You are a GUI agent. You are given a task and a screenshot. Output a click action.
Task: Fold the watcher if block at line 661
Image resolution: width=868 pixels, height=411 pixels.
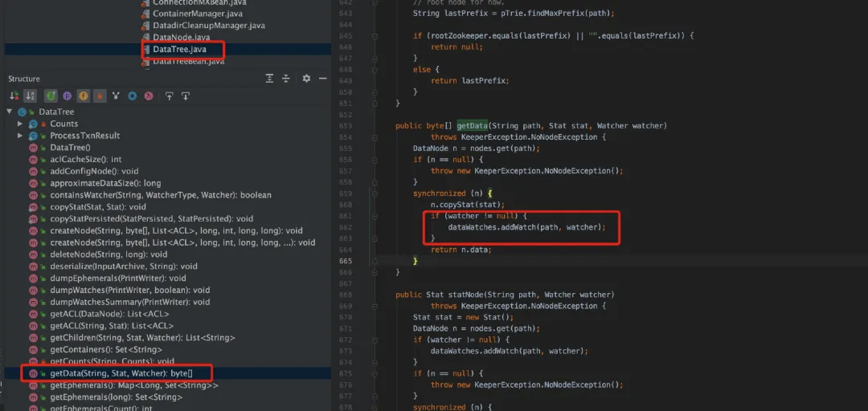click(375, 216)
